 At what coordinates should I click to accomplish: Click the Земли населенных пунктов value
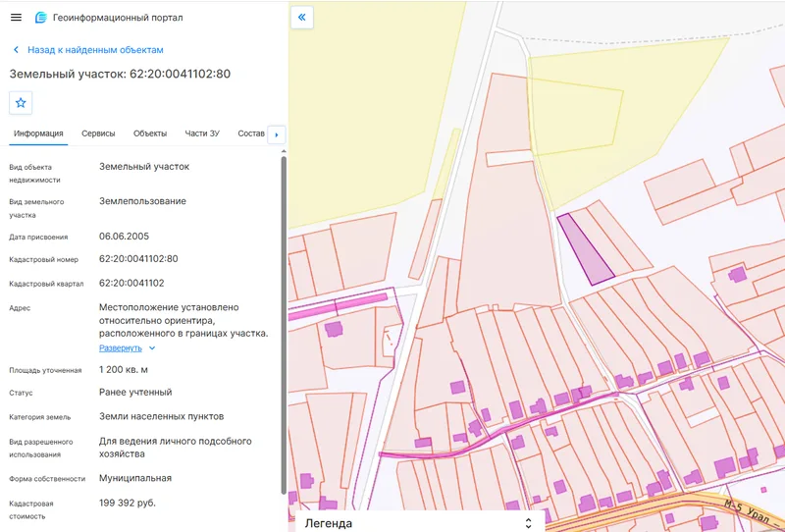(x=162, y=416)
